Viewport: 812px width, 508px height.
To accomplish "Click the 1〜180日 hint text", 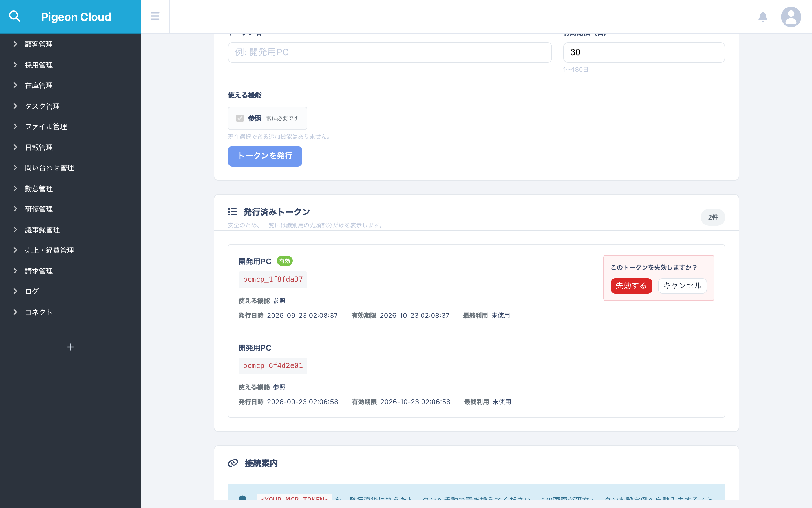I will pos(576,69).
